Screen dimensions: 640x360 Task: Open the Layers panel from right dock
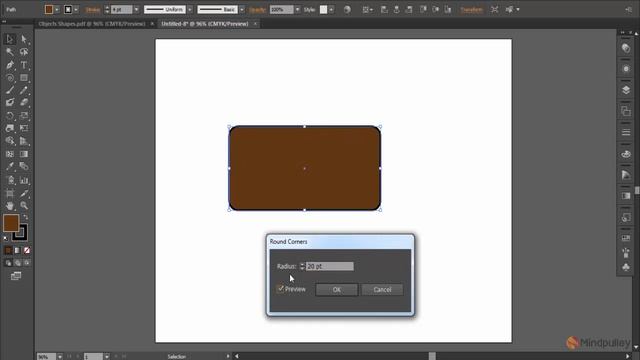[x=626, y=90]
